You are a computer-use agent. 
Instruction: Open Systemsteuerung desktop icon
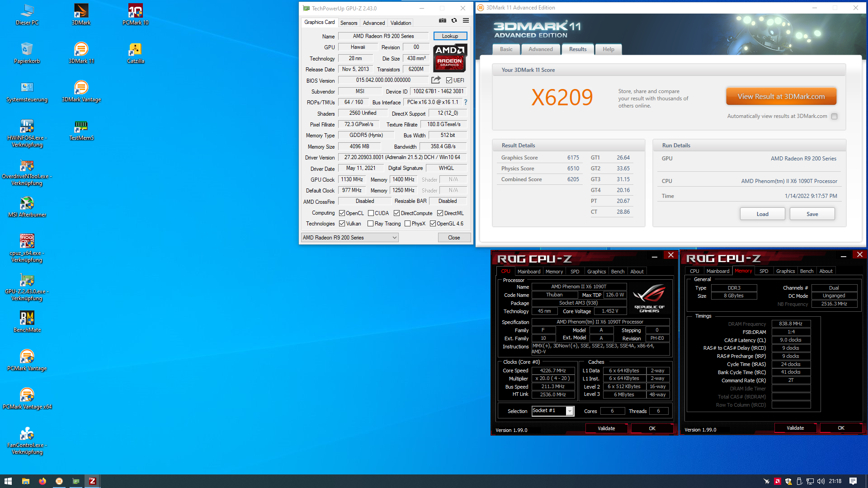27,91
